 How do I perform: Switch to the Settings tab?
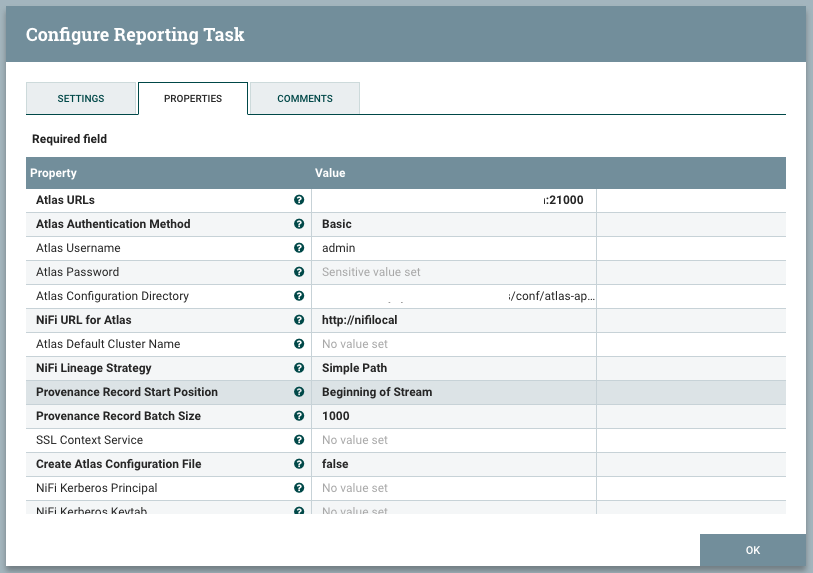81,99
